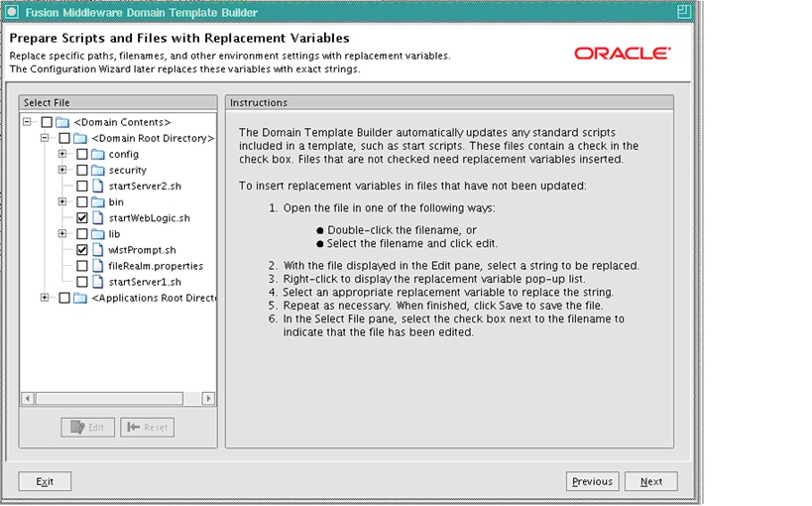Select the security folder label
This screenshot has height=506, width=812.
(127, 170)
